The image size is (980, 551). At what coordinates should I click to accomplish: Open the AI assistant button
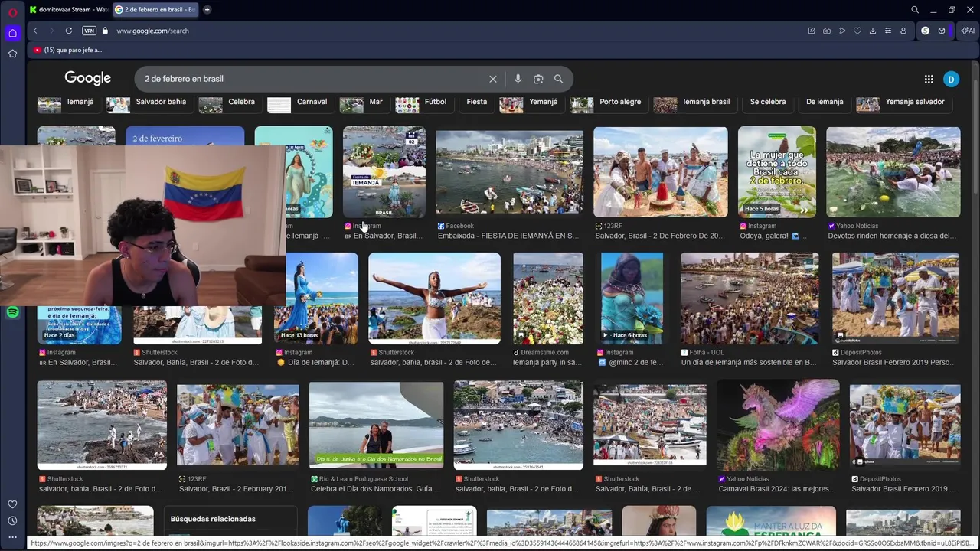click(x=968, y=31)
